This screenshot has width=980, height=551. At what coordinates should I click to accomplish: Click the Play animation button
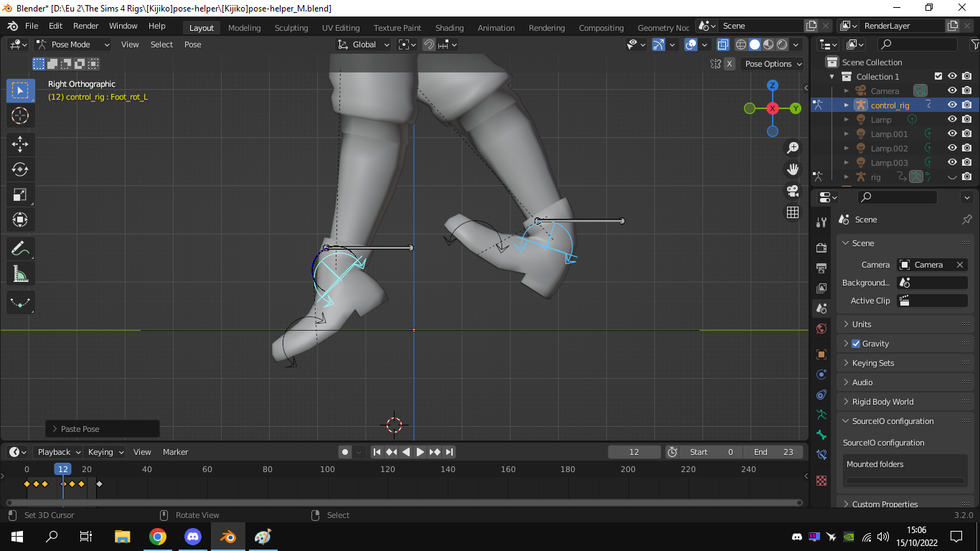(x=420, y=452)
